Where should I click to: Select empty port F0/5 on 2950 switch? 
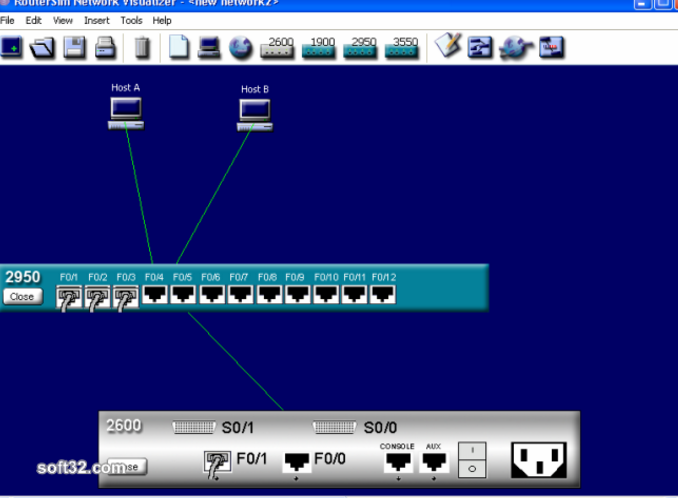pyautogui.click(x=183, y=295)
